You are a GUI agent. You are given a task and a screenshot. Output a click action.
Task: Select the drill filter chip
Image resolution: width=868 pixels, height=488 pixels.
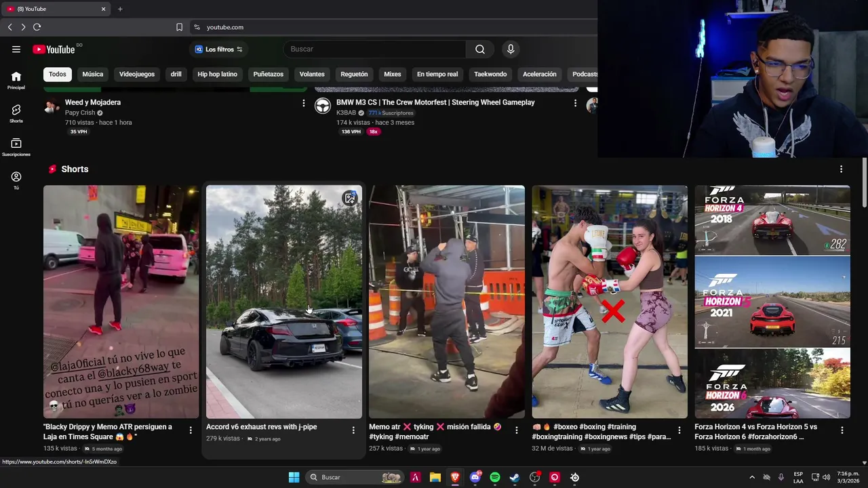tap(176, 74)
